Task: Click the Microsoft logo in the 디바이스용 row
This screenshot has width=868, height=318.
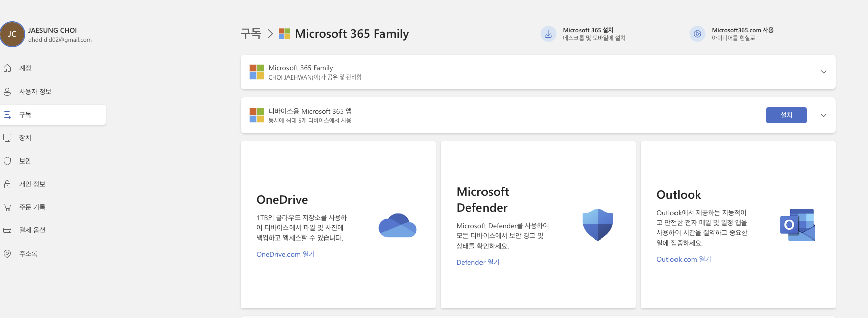Action: click(257, 115)
